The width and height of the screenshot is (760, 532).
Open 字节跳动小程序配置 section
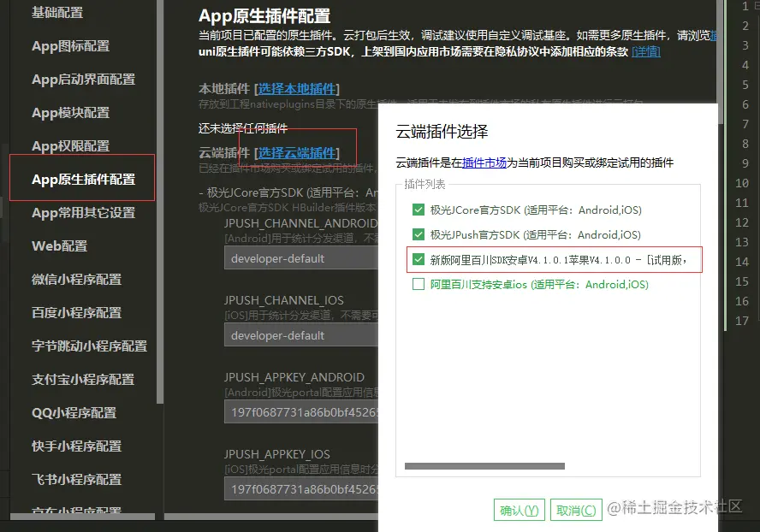click(x=89, y=346)
